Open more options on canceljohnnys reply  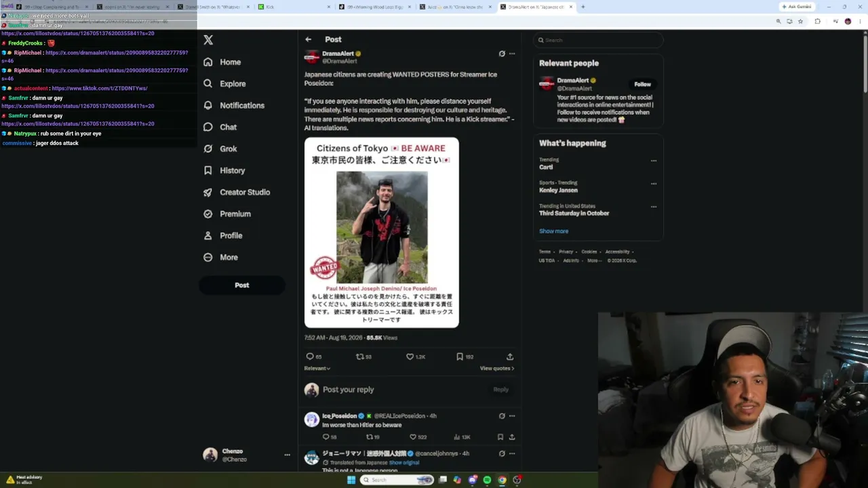pyautogui.click(x=512, y=453)
